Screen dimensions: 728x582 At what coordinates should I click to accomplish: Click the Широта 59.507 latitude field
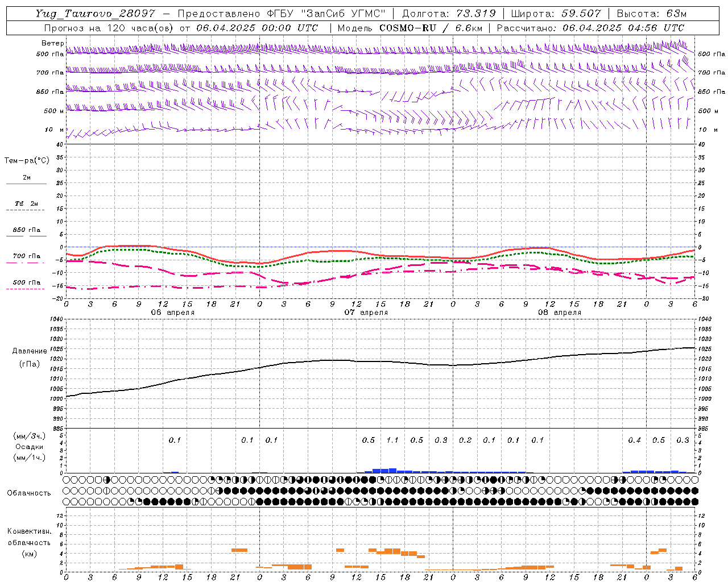point(556,14)
